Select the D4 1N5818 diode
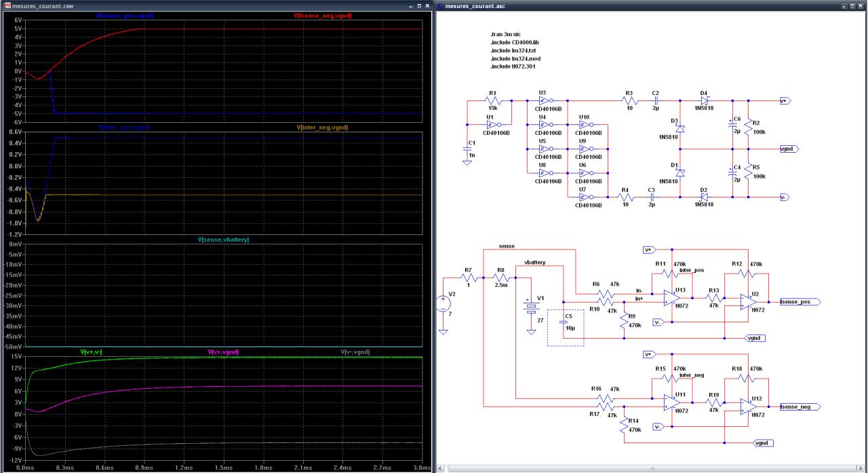 click(703, 100)
